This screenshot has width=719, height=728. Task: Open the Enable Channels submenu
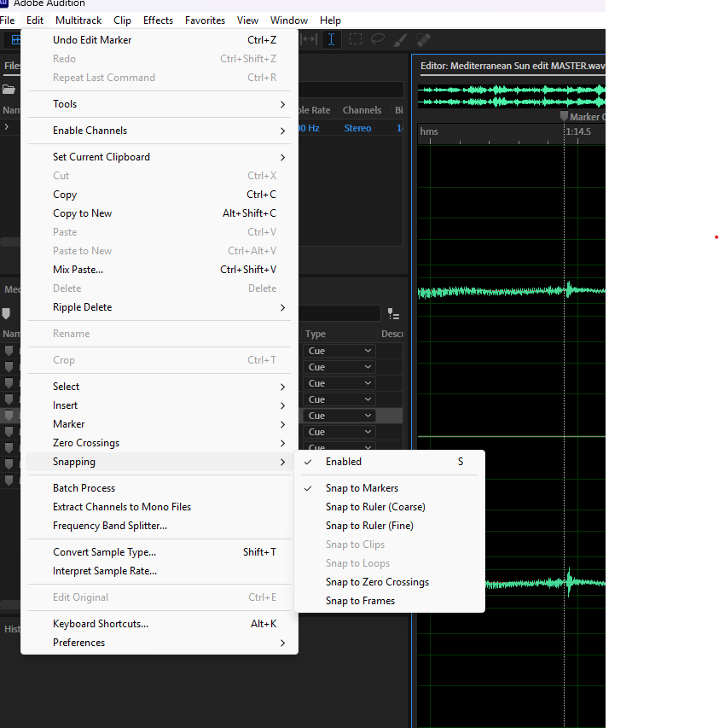[159, 131]
